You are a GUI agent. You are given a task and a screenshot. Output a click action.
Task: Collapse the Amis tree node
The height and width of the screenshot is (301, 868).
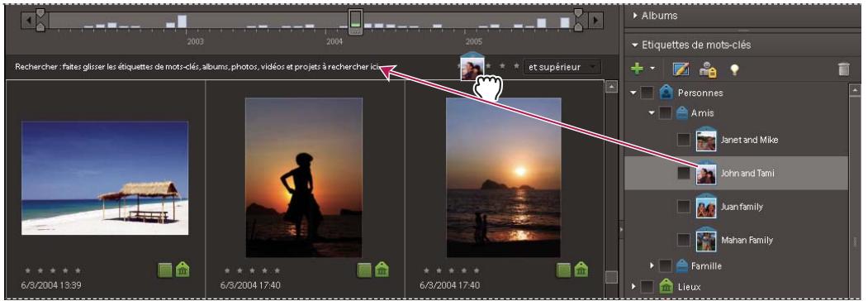click(652, 113)
